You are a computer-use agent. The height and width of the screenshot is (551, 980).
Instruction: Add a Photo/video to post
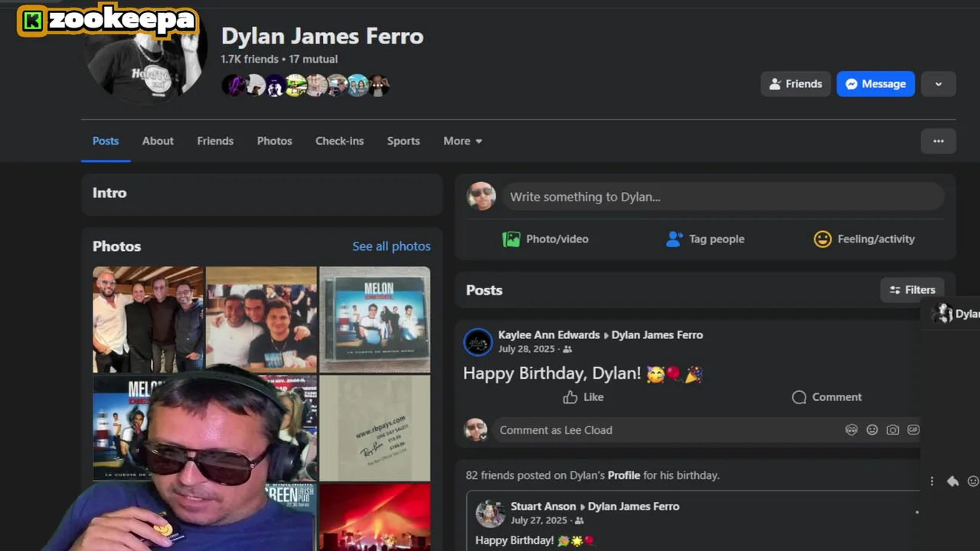coord(545,239)
